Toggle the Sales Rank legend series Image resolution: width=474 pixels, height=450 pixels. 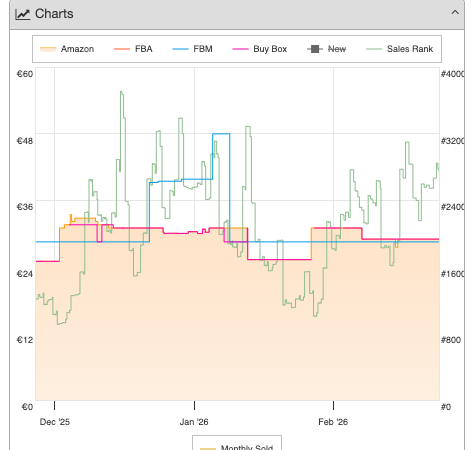399,49
